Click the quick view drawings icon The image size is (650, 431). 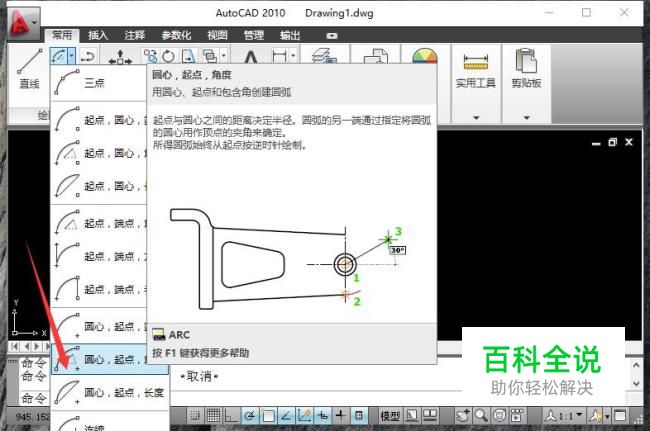[x=430, y=416]
